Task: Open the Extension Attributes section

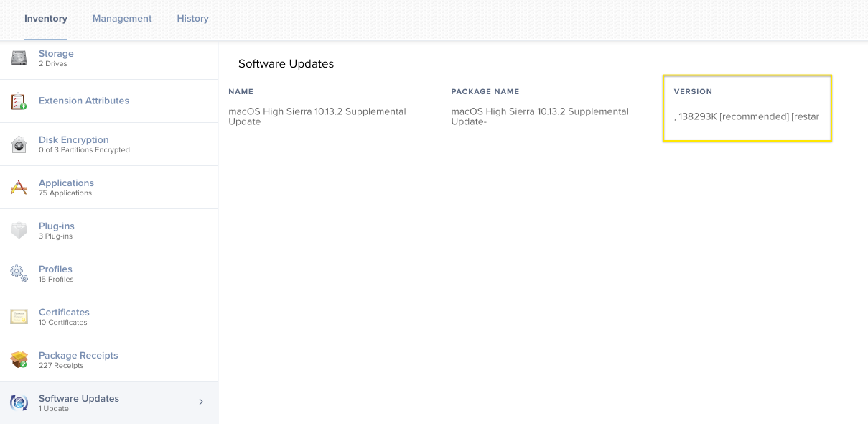Action: [x=109, y=101]
